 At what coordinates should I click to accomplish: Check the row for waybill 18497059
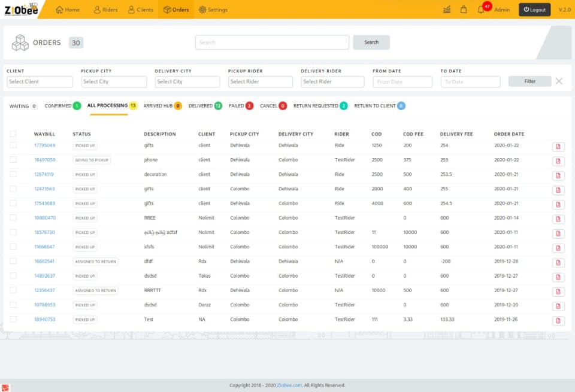click(x=13, y=160)
